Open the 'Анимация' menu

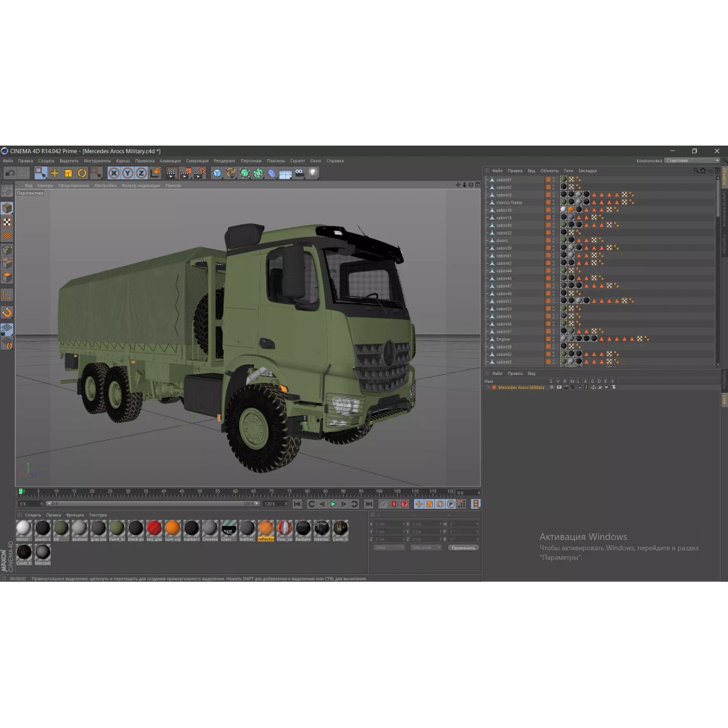click(170, 161)
